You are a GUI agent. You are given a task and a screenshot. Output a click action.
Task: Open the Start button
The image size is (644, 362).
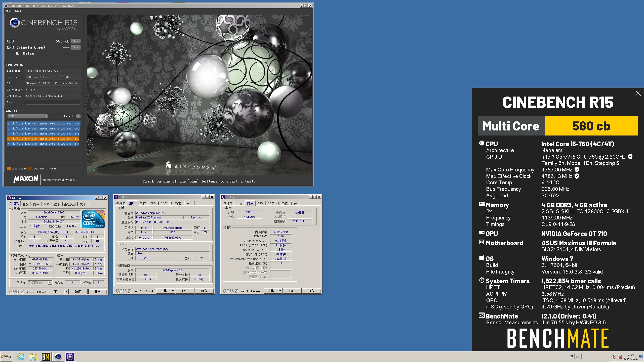6,356
